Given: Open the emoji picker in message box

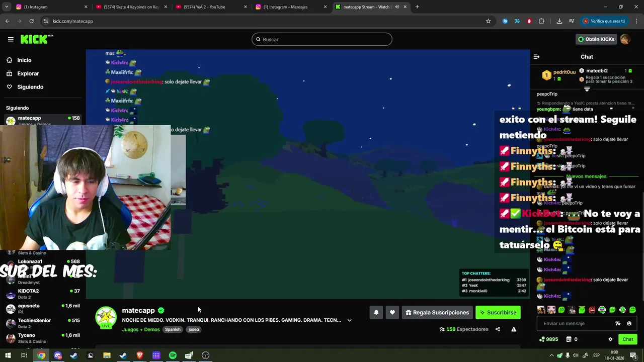Looking at the screenshot, I should click(629, 323).
